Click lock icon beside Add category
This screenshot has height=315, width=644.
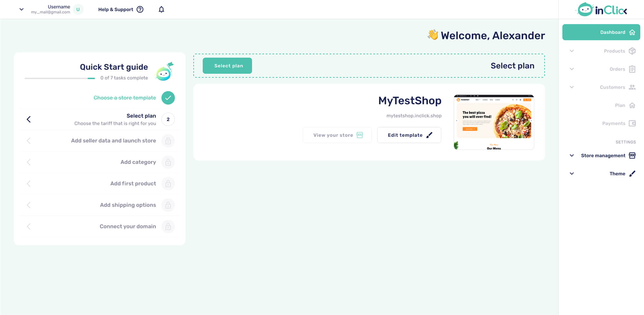[x=168, y=162]
